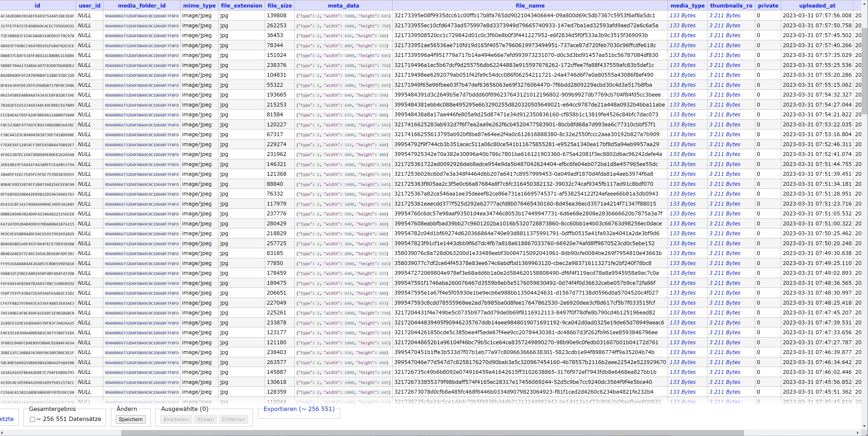Click horizontal scrollbar thumb at bottom
Viewport: 868px width, 436px height.
432,433
